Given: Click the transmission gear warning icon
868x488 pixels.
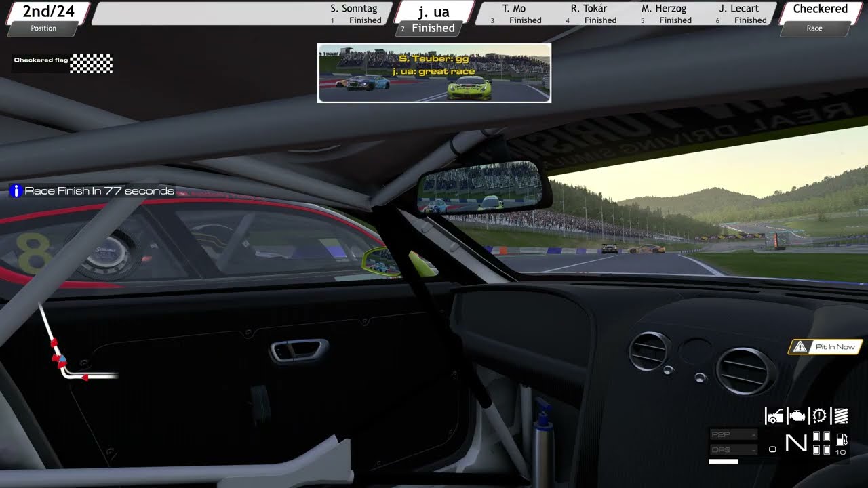Looking at the screenshot, I should (819, 415).
